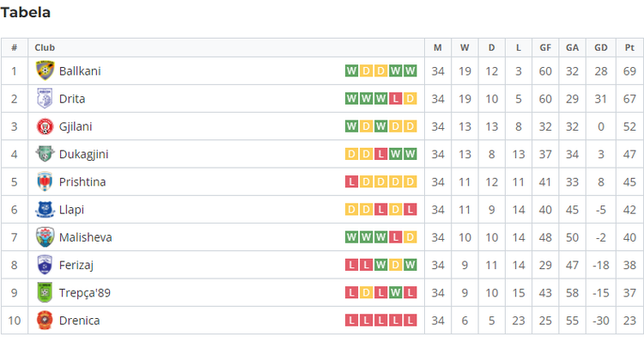Click the Trepça'89 green badge

pyautogui.click(x=45, y=292)
